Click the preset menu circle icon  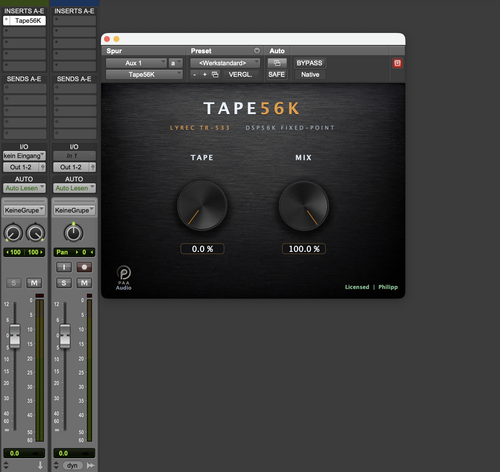(257, 51)
